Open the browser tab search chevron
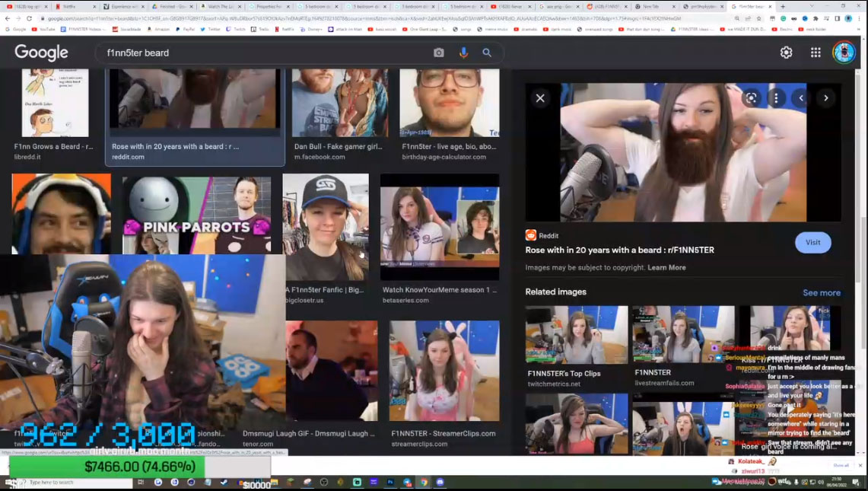Viewport: 868px width, 491px height. pyautogui.click(x=811, y=6)
